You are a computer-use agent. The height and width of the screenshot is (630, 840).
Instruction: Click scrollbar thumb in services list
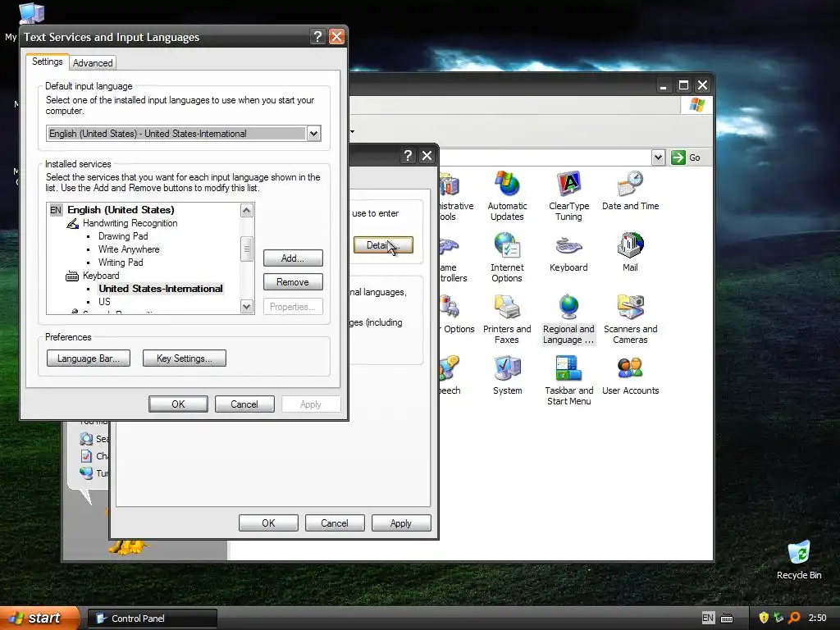click(246, 249)
